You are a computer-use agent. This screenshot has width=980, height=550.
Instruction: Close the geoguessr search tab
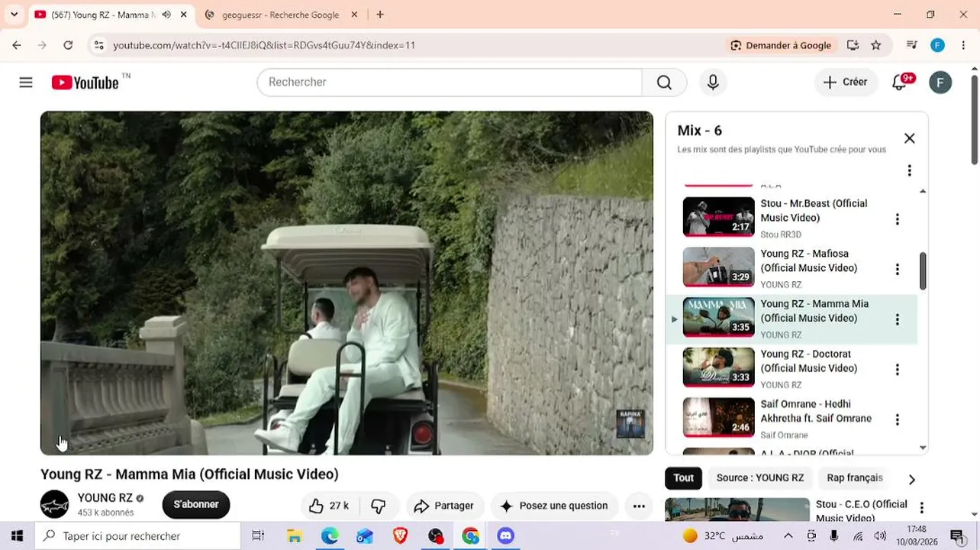[x=354, y=15]
